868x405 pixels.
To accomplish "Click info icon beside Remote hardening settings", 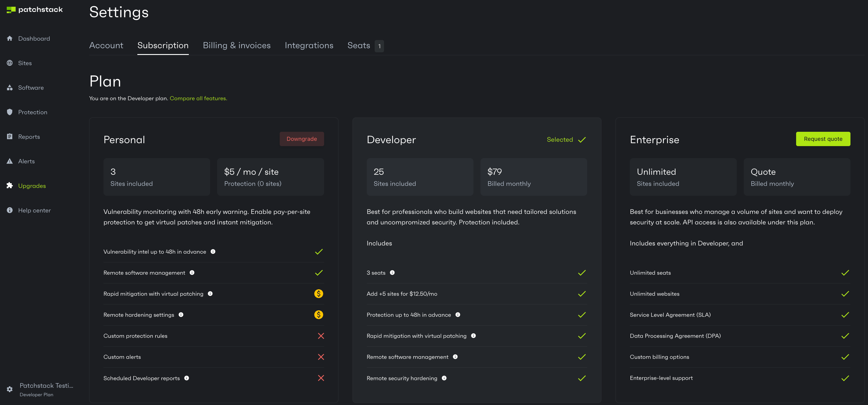I will [x=181, y=315].
